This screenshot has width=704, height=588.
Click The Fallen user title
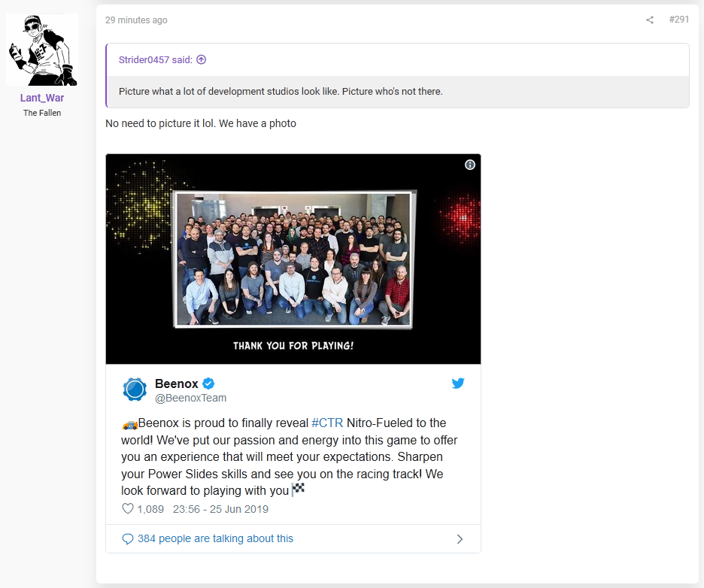coord(42,113)
